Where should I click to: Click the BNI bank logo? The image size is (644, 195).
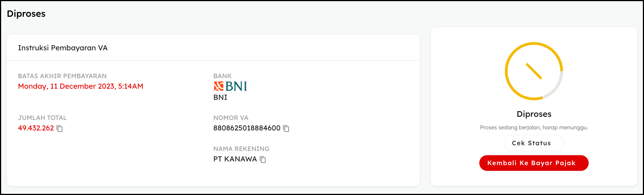tap(230, 86)
